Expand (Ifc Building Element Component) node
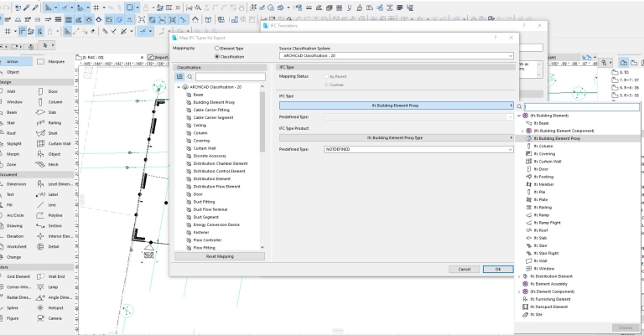This screenshot has height=335, width=644. click(x=522, y=131)
